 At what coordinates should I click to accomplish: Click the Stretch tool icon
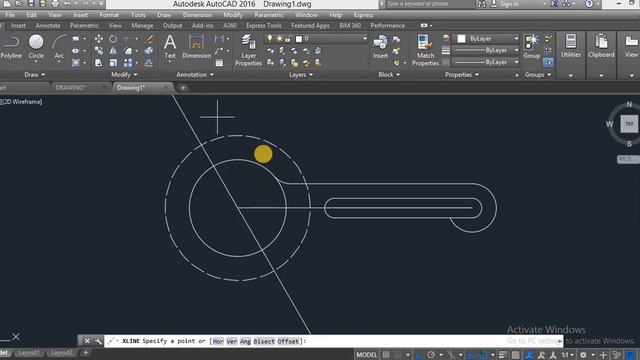click(98, 63)
